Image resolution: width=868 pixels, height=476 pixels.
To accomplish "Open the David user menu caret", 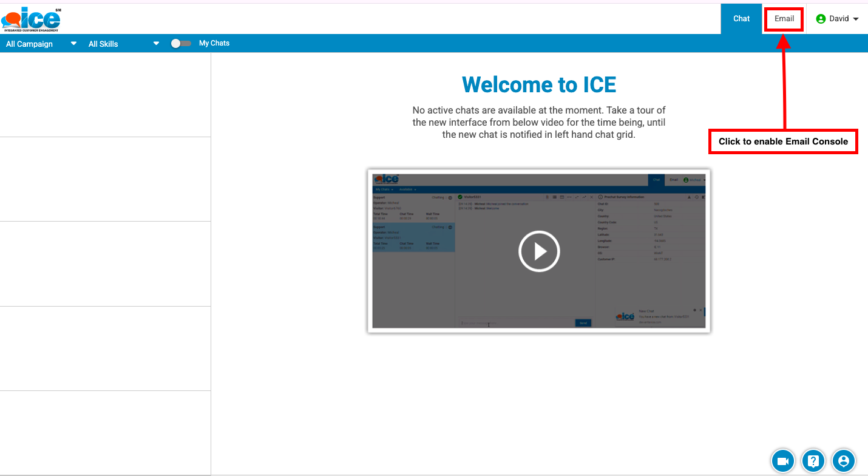I will click(856, 19).
